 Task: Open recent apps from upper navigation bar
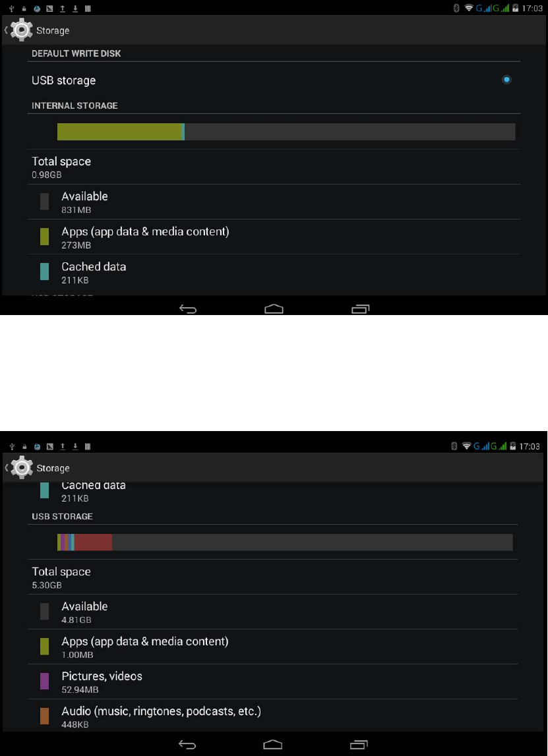coord(360,309)
